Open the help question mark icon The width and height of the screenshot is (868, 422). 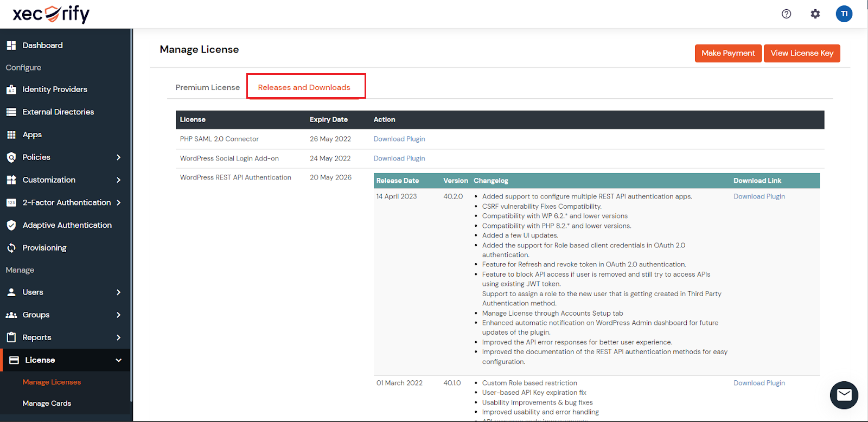786,14
